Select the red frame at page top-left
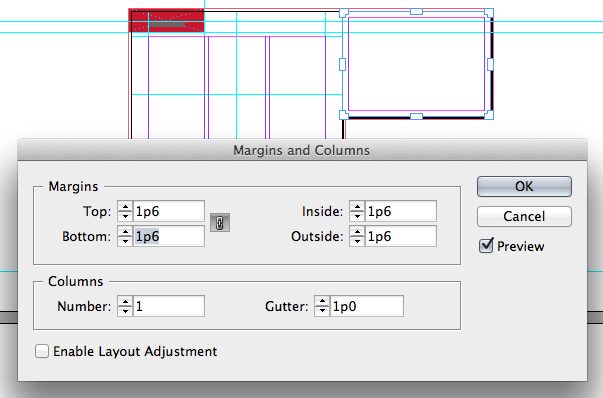Image resolution: width=603 pixels, height=398 pixels. coord(167,20)
